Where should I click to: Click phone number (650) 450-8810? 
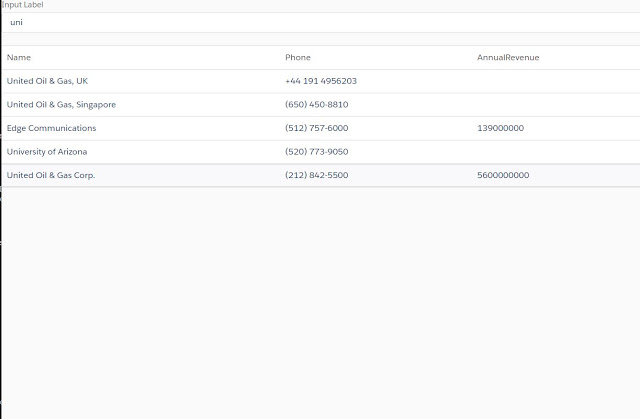317,105
